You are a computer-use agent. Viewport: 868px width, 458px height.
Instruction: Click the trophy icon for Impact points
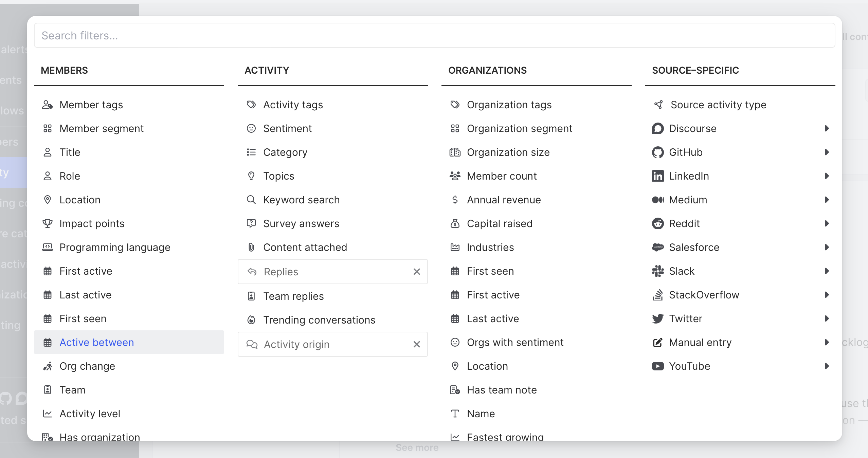(x=48, y=224)
